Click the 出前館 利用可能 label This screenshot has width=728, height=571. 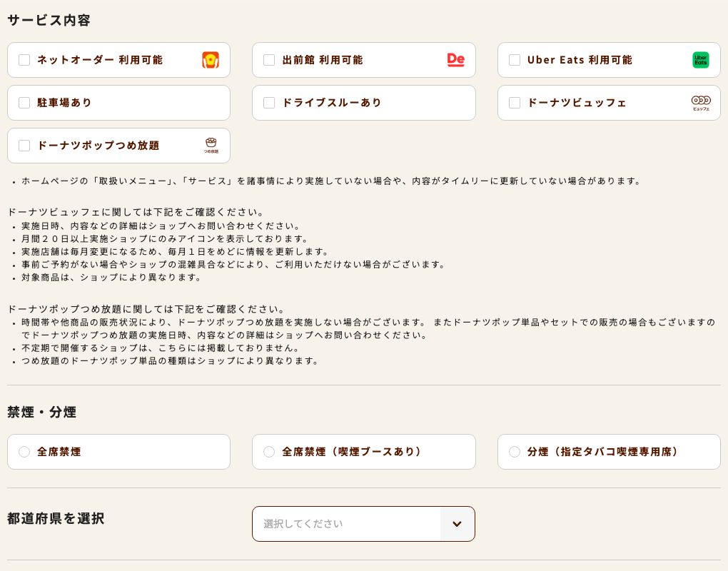(x=322, y=60)
